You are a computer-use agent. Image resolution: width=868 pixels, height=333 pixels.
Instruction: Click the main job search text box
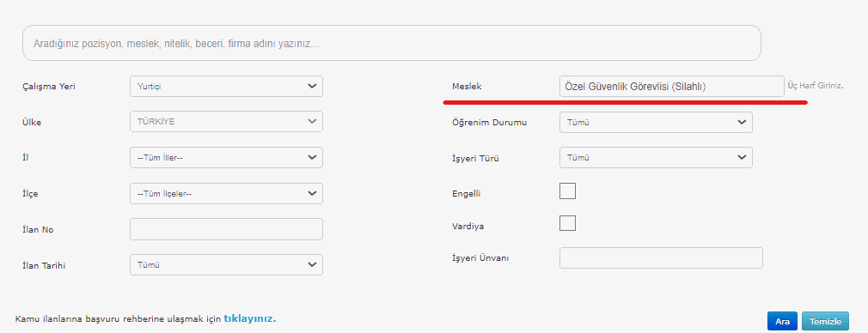tap(391, 43)
